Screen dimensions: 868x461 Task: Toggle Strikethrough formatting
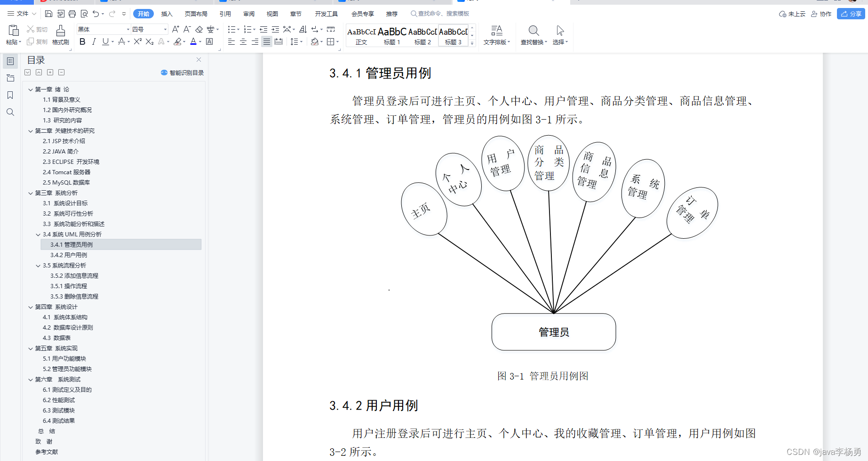coord(121,41)
